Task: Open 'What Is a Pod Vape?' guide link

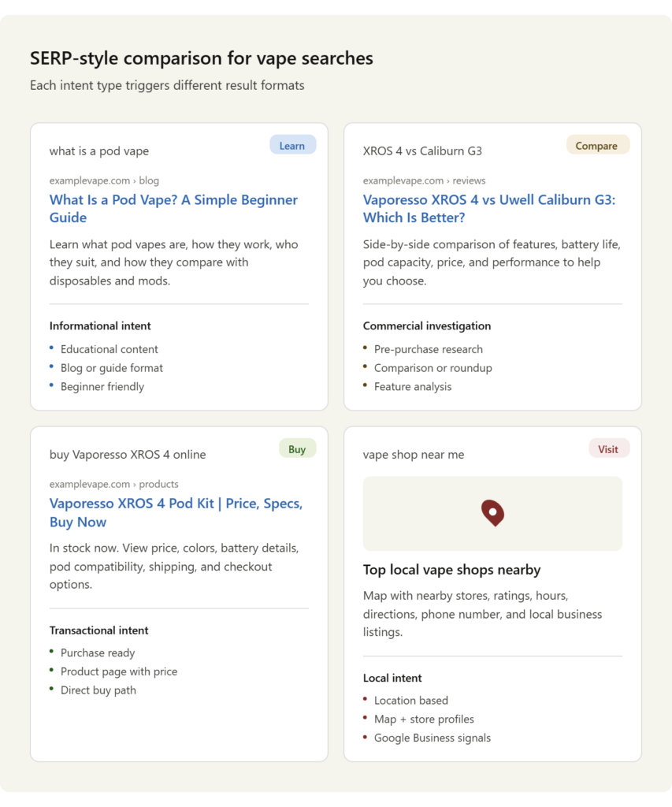Action: (x=173, y=208)
